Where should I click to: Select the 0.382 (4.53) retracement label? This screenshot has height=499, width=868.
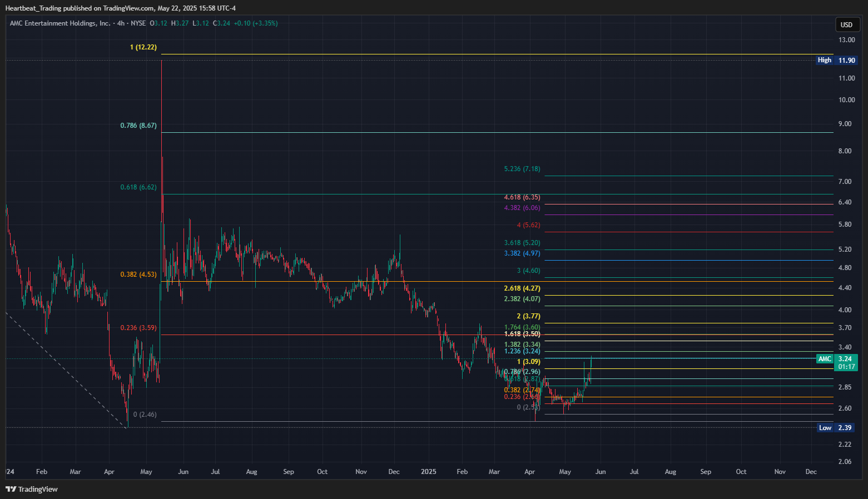pyautogui.click(x=138, y=275)
